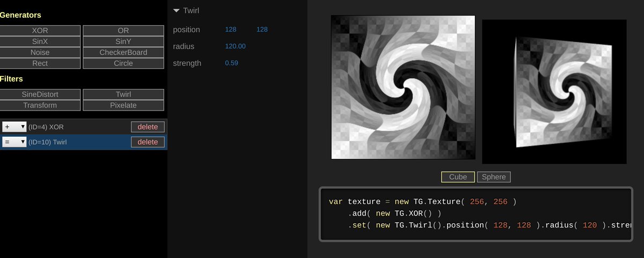Add a SinY generator

[123, 41]
